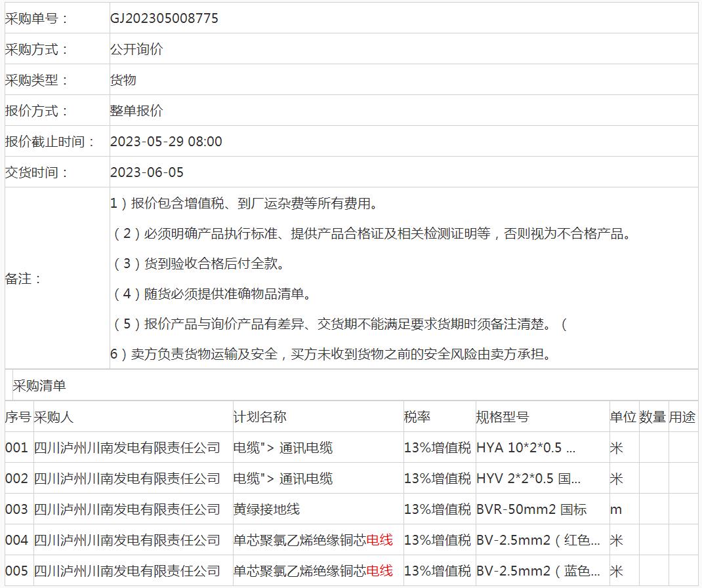This screenshot has height=588, width=702.
Task: Click the purchaser company in row 001
Action: [127, 448]
